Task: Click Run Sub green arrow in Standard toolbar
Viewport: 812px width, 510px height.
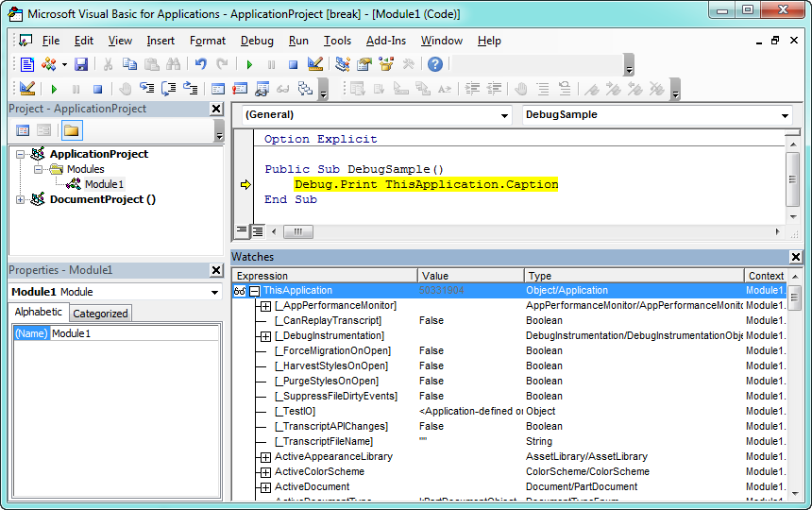Action: 249,65
